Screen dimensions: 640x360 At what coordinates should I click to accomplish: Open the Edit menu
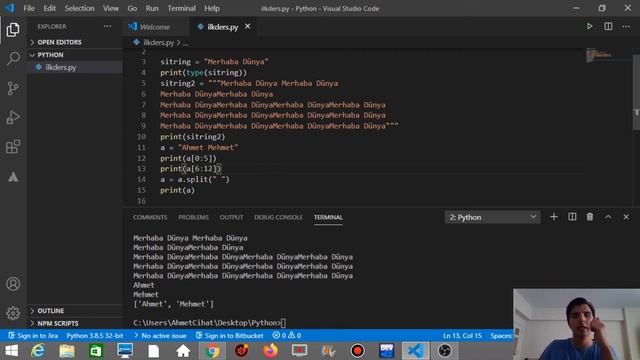click(49, 8)
